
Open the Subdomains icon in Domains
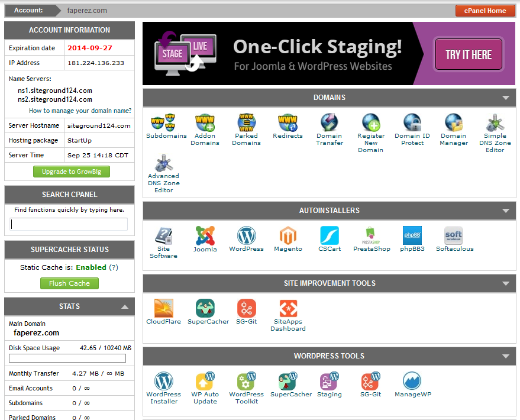coord(166,127)
